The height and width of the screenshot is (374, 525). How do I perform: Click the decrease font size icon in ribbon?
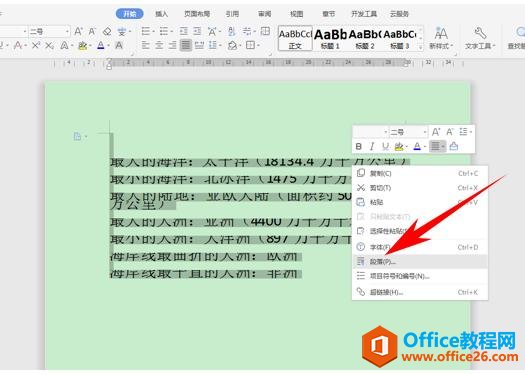coord(92,32)
